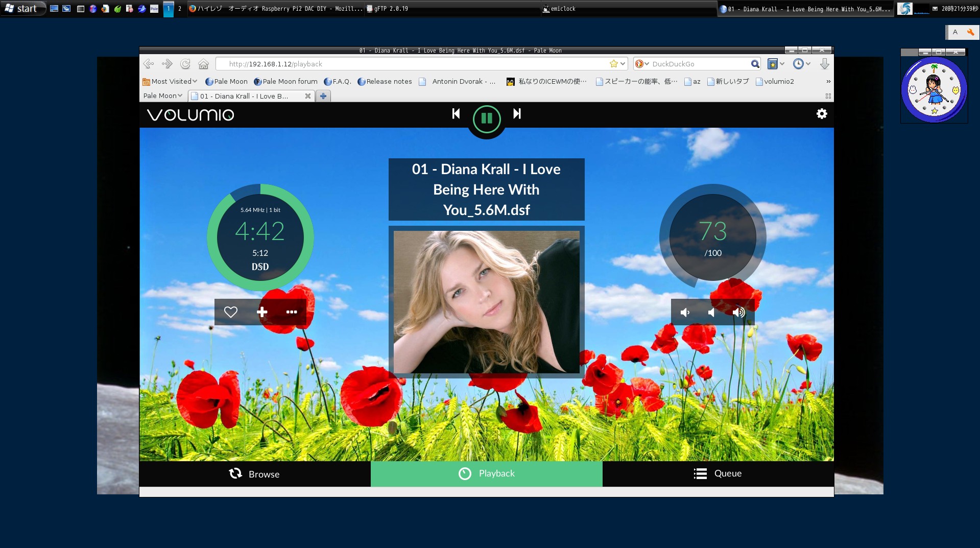980x548 pixels.
Task: Lower volume with the volume down icon
Action: (x=685, y=313)
